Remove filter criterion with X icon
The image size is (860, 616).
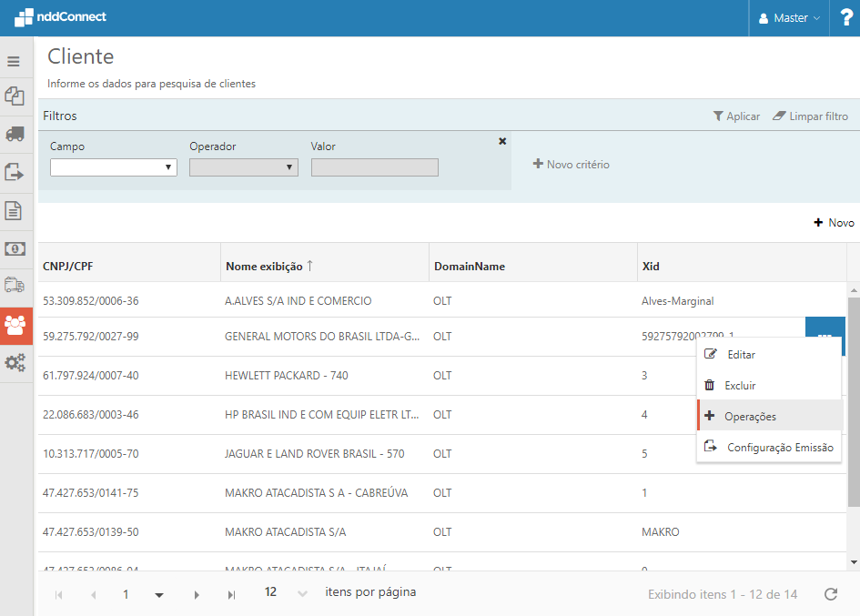(501, 141)
